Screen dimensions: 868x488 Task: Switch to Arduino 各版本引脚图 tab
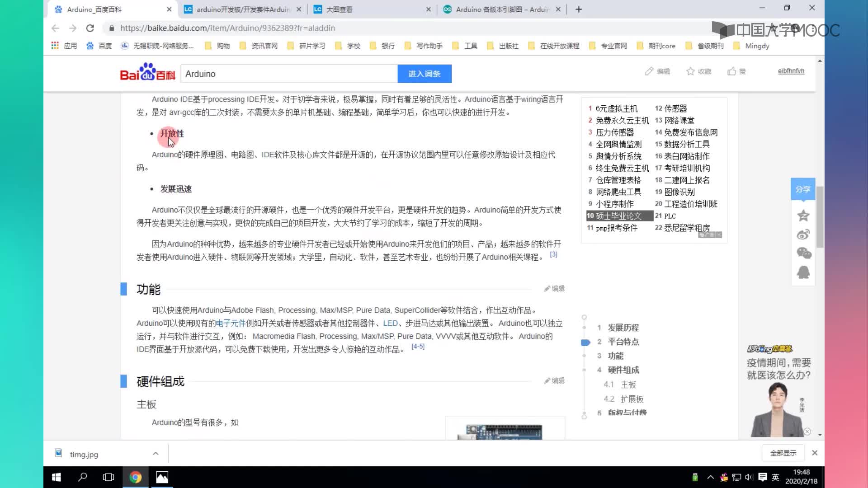click(501, 9)
